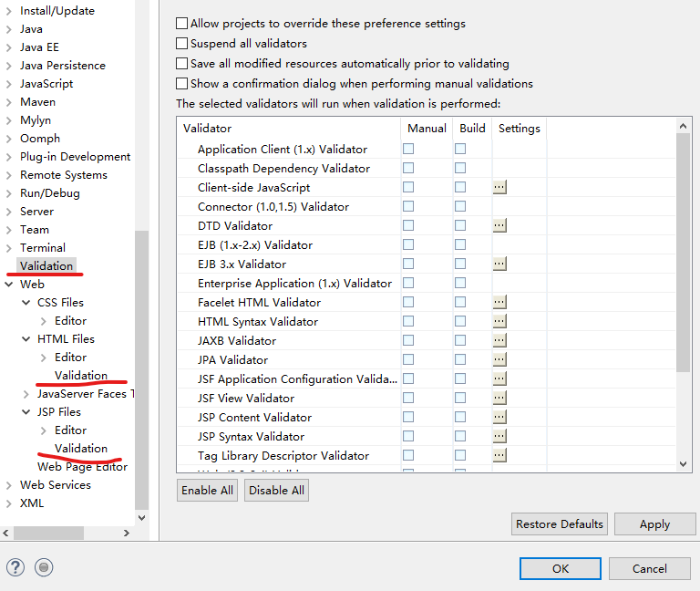Click the record-style icon beside Help
This screenshot has width=700, height=591.
[44, 567]
